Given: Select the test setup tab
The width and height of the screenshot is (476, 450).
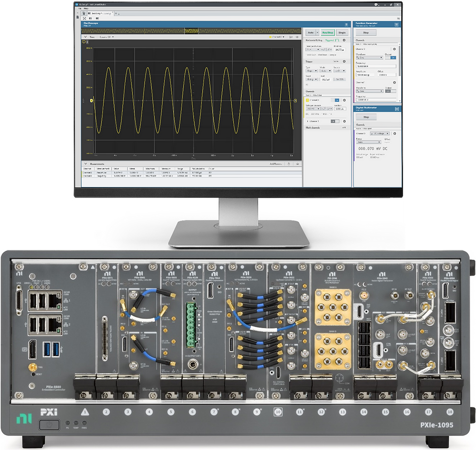Looking at the screenshot, I should point(100,14).
